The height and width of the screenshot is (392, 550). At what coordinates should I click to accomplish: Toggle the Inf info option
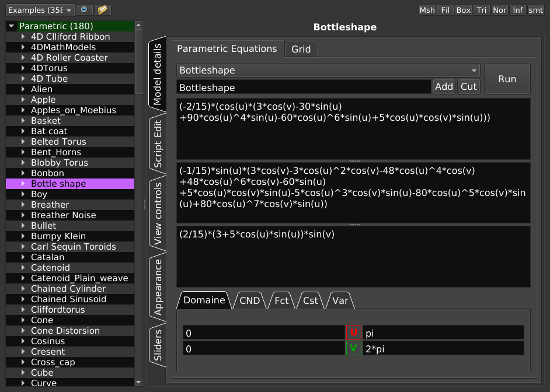[518, 10]
